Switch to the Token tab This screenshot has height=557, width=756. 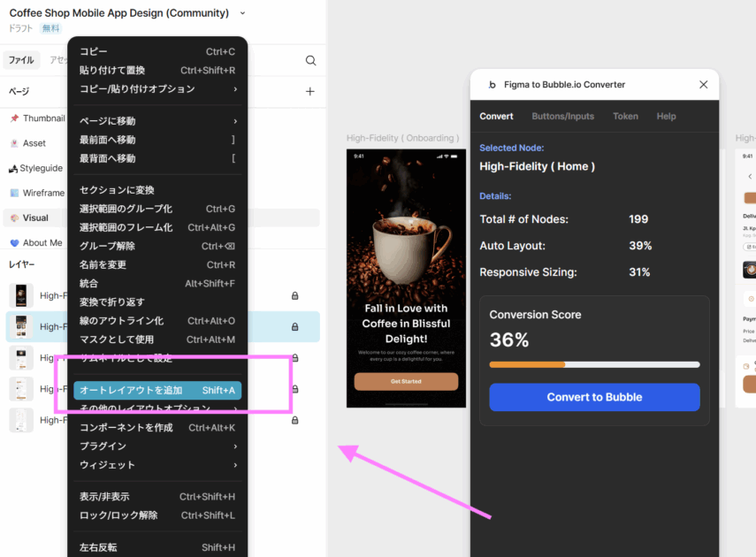[625, 116]
